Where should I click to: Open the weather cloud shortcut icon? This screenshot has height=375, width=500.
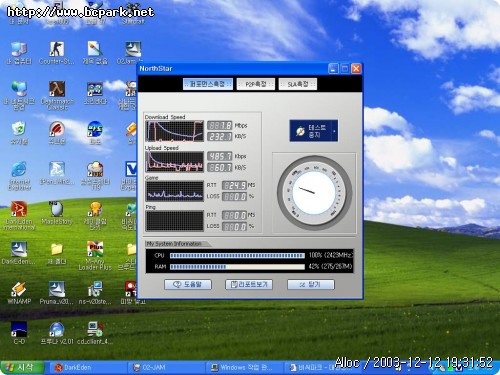tap(95, 176)
